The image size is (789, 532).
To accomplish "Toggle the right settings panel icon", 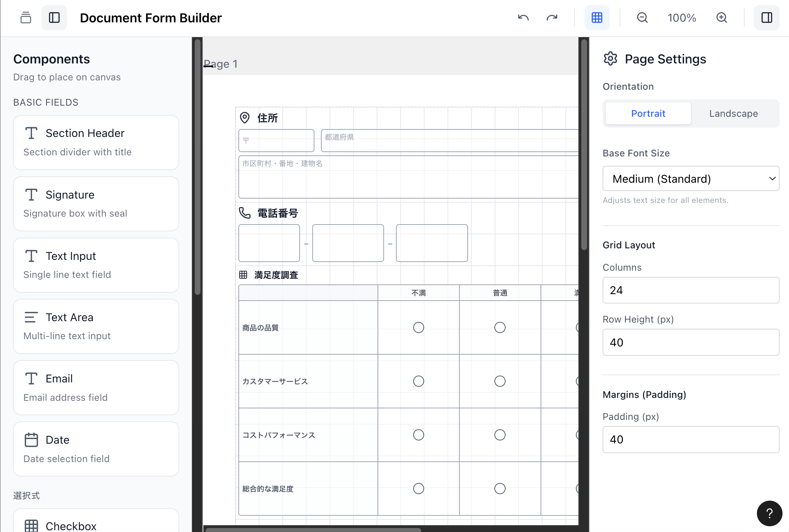I will point(767,18).
